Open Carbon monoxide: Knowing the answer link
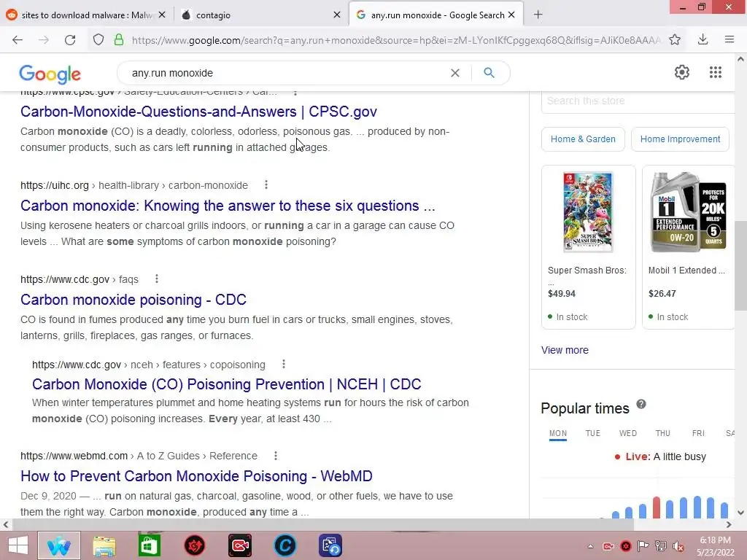 click(x=228, y=206)
